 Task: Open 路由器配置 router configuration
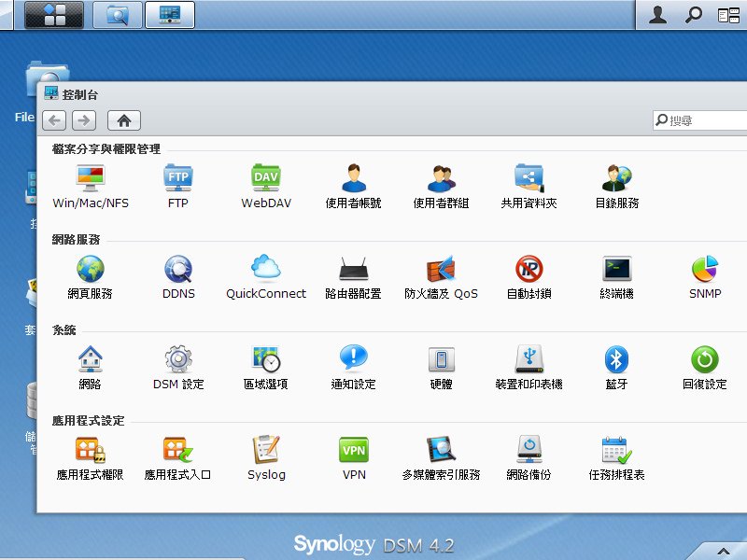click(x=354, y=277)
